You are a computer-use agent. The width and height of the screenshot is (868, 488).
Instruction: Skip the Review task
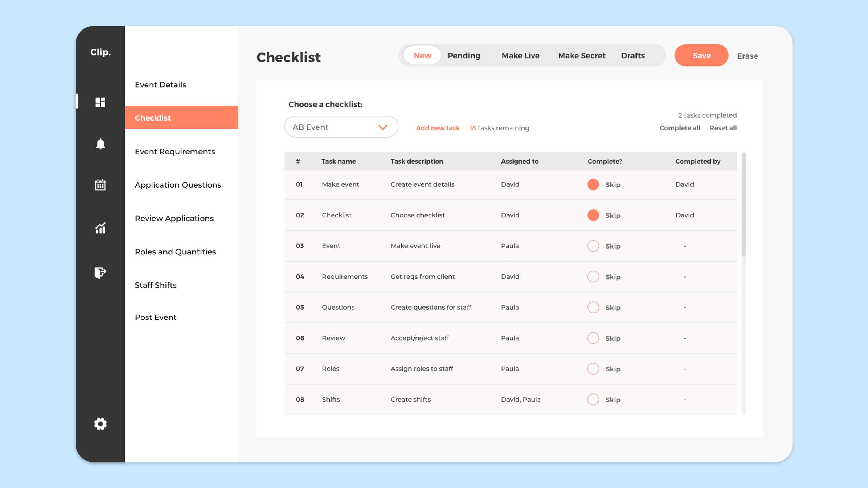tap(613, 338)
